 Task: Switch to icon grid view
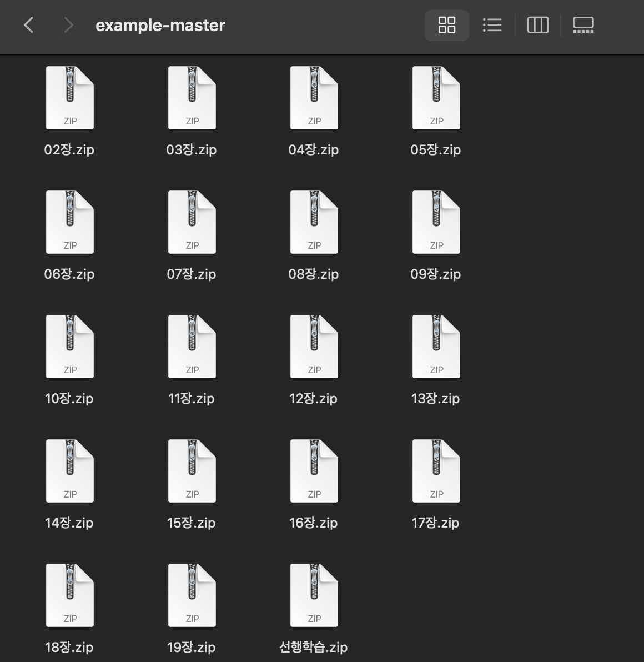446,26
